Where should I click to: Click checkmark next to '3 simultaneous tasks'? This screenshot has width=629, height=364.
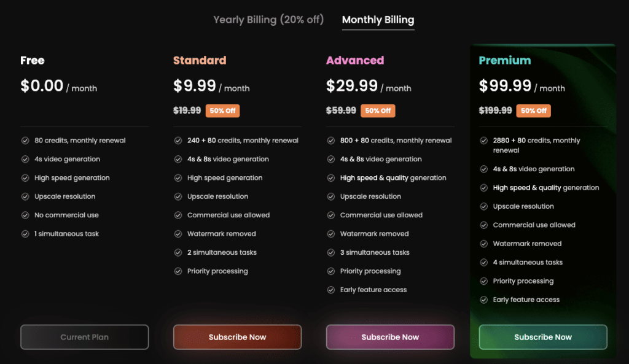pos(331,252)
